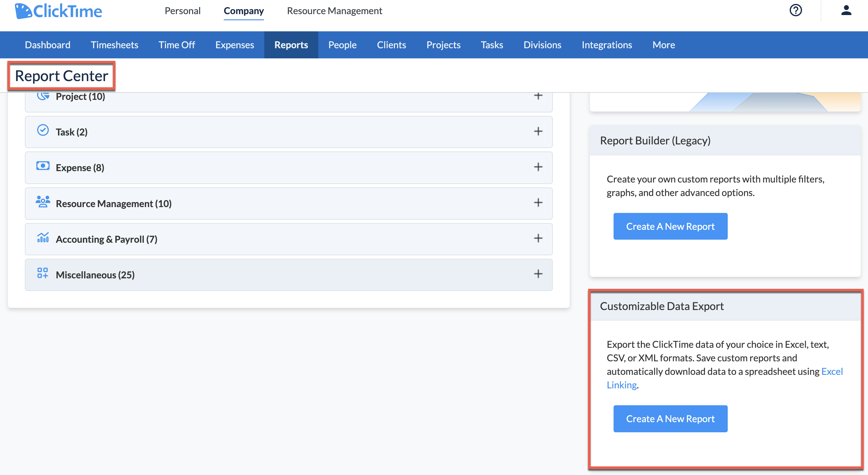Screen dimensions: 868x475
Task: Open the More menu
Action: 664,45
